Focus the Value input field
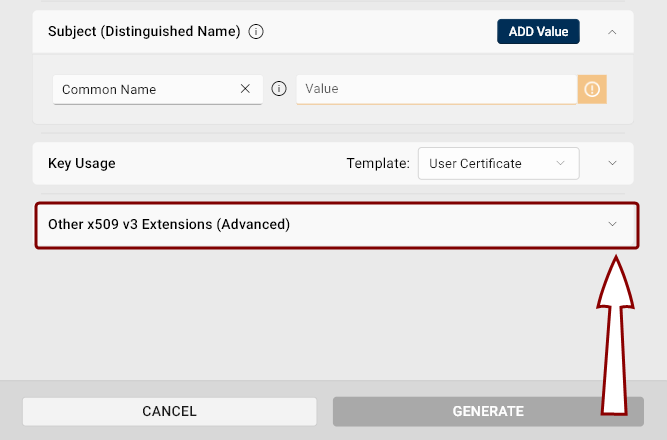 click(x=436, y=89)
